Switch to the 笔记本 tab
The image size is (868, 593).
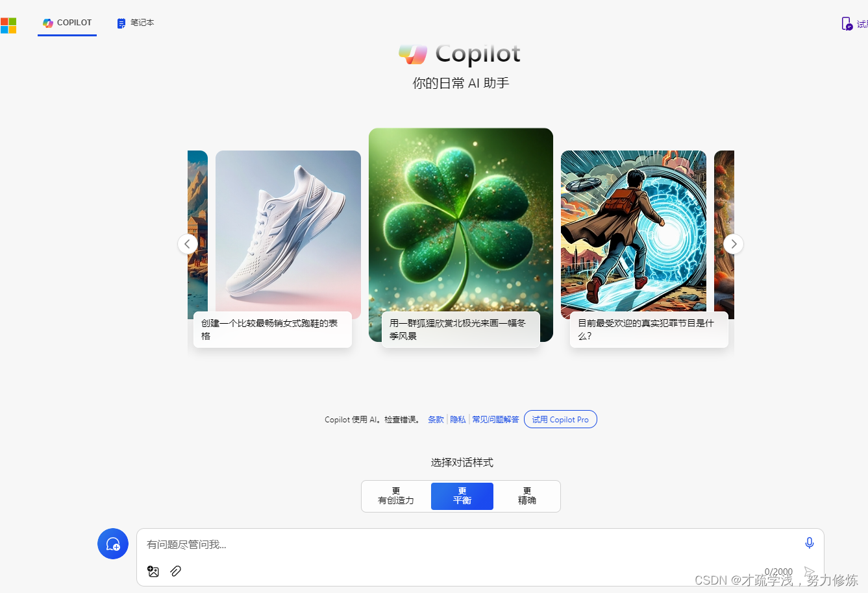(x=136, y=23)
